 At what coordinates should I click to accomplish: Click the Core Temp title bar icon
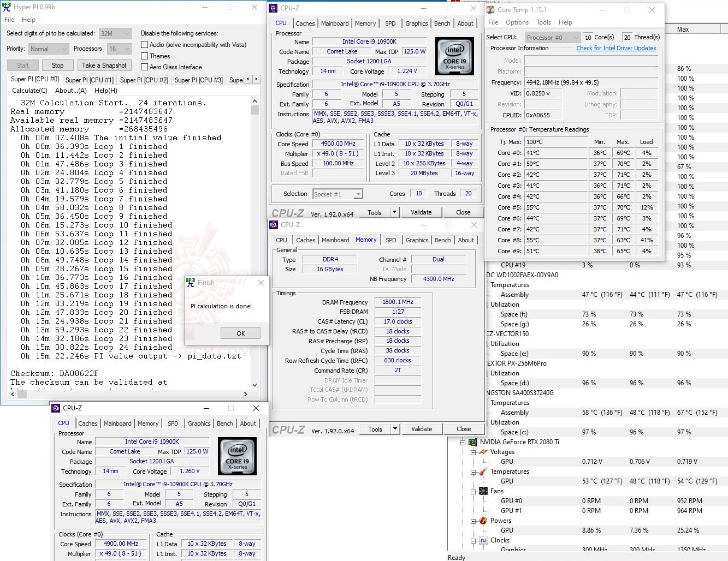pyautogui.click(x=490, y=10)
